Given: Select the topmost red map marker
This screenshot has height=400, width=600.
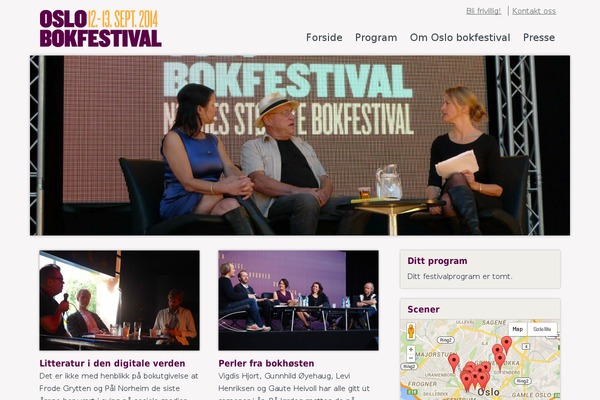Looking at the screenshot, I should (506, 344).
